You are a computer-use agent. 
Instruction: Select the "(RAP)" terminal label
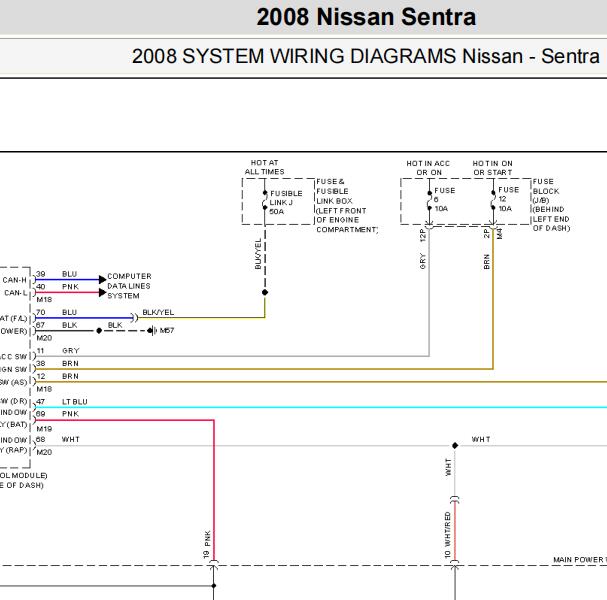coord(16,450)
